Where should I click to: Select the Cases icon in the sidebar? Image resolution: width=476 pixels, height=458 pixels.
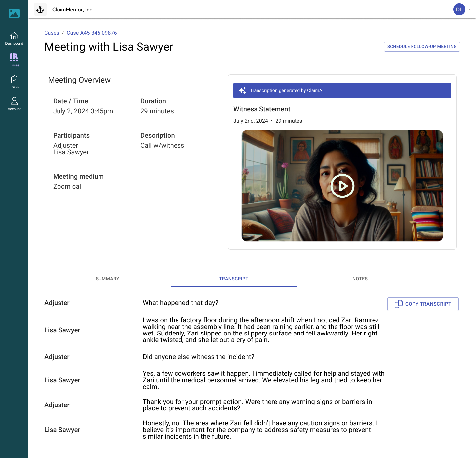click(14, 59)
